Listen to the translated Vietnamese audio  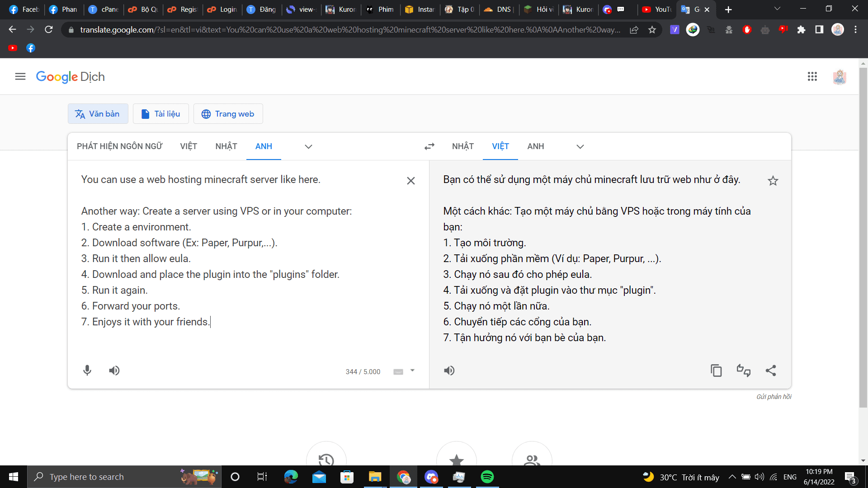tap(449, 371)
